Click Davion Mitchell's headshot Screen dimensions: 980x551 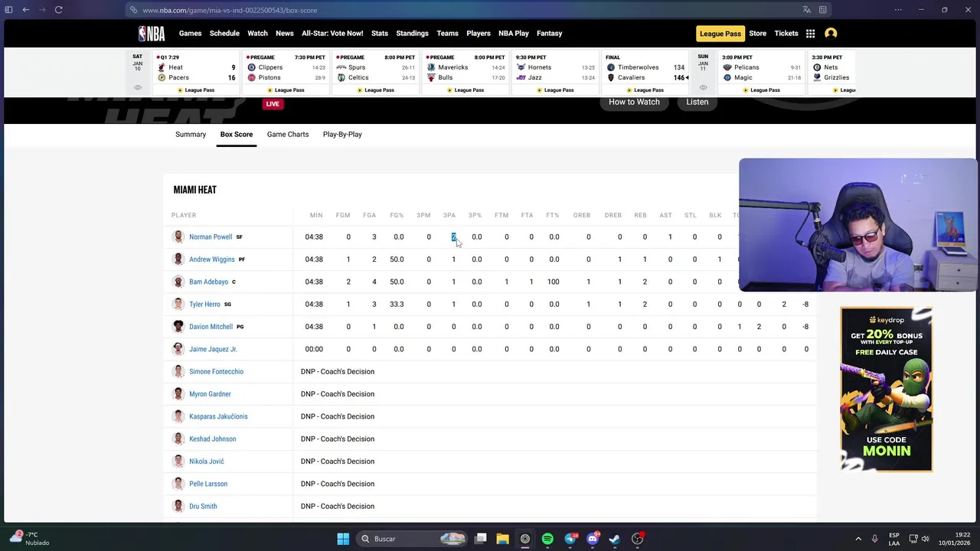(178, 327)
